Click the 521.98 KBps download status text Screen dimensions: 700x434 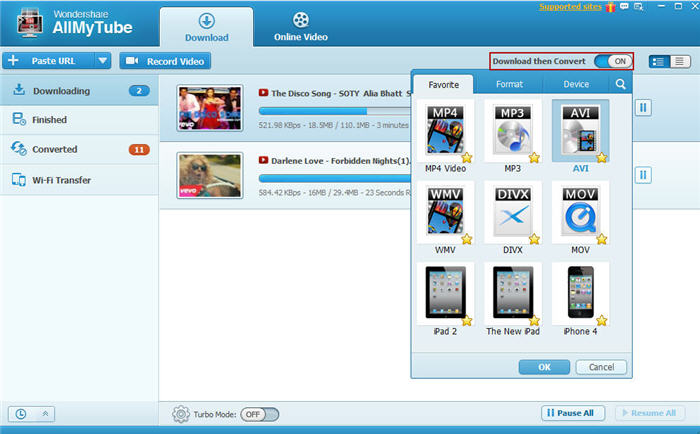(x=334, y=125)
